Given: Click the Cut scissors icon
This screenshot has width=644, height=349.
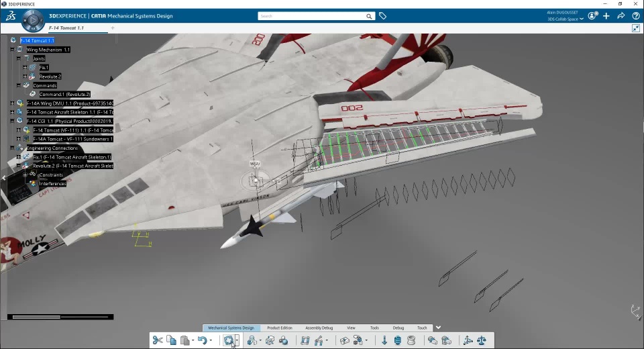Looking at the screenshot, I should [x=157, y=340].
